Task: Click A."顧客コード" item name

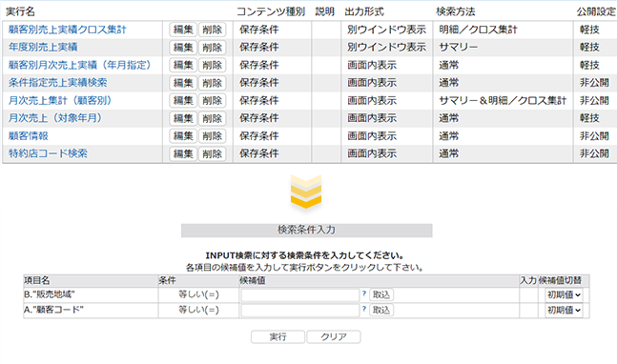Action: 53,310
